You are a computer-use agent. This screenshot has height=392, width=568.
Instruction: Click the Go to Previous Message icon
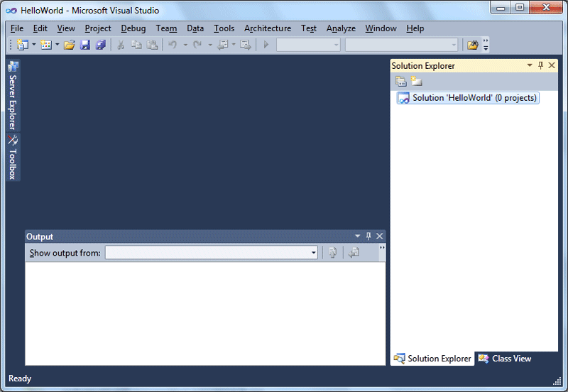pyautogui.click(x=354, y=252)
